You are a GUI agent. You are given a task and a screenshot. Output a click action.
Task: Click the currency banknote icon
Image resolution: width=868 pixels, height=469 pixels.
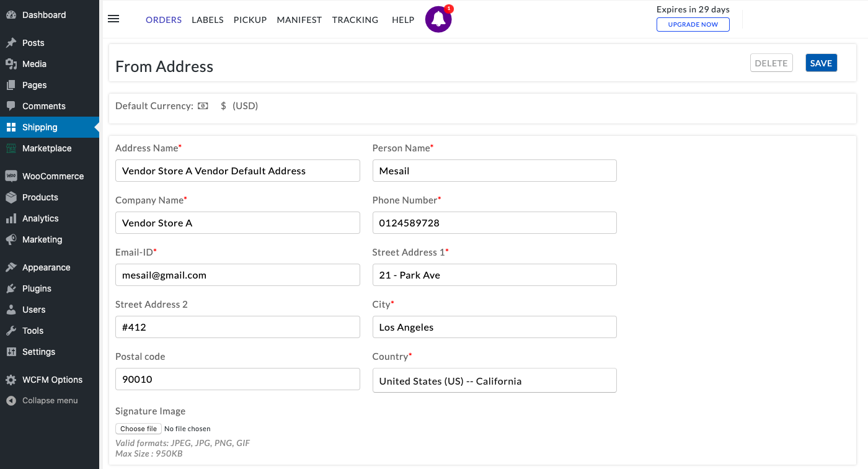[203, 106]
